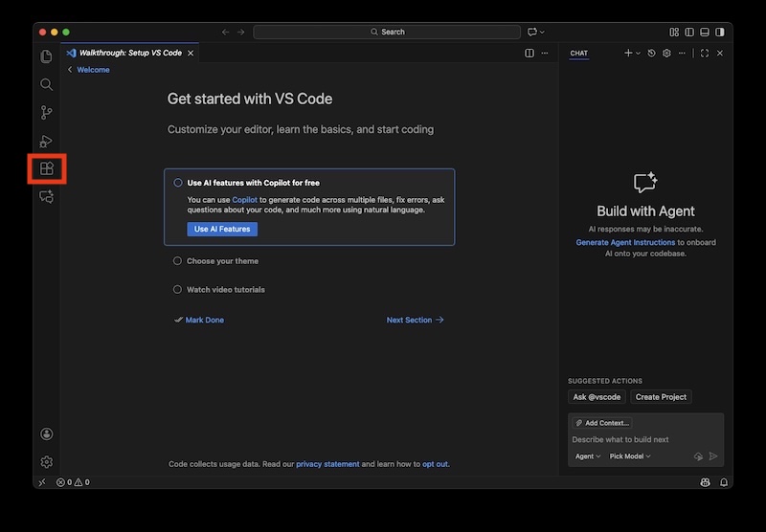Screen dimensions: 766x532
Task: Open the Customize Layout control
Action: (x=674, y=32)
